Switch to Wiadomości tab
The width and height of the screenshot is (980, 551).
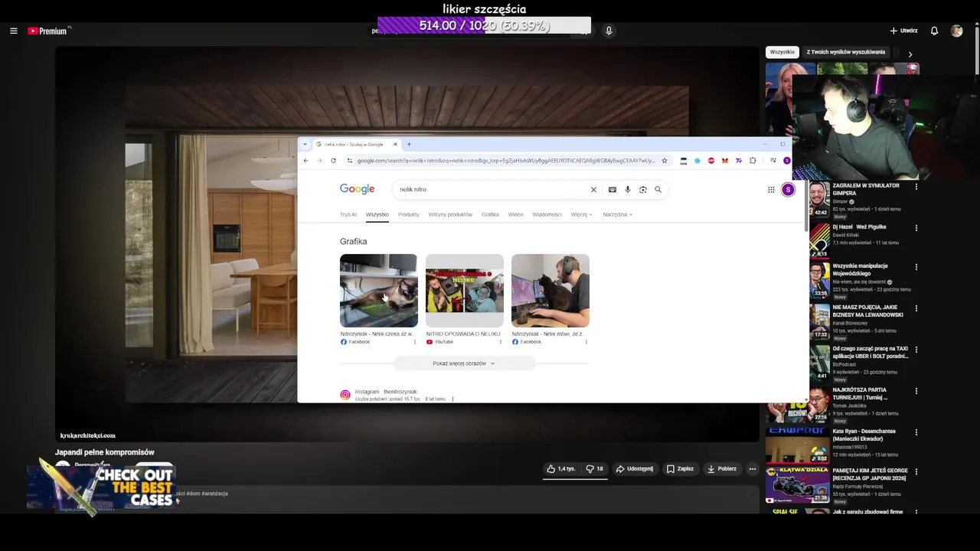click(547, 214)
